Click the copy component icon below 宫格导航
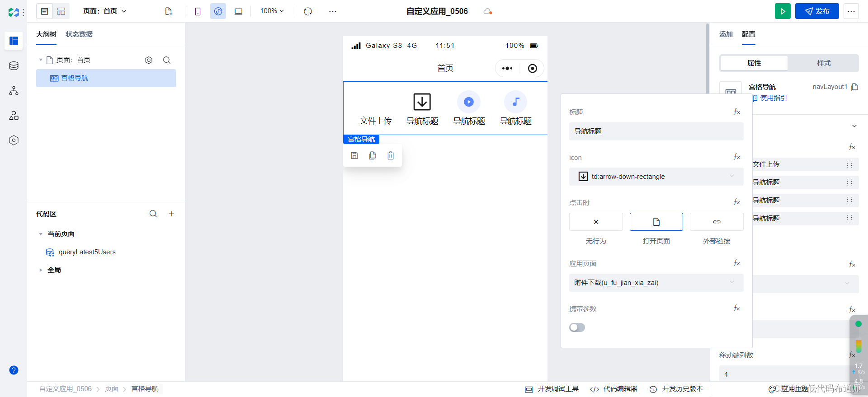Viewport: 868px width, 397px height. tap(373, 155)
